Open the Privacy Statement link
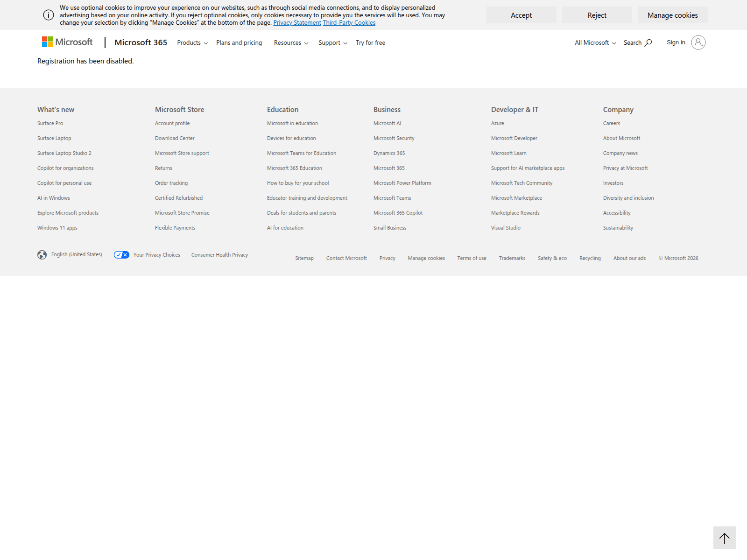This screenshot has width=747, height=560. [297, 22]
